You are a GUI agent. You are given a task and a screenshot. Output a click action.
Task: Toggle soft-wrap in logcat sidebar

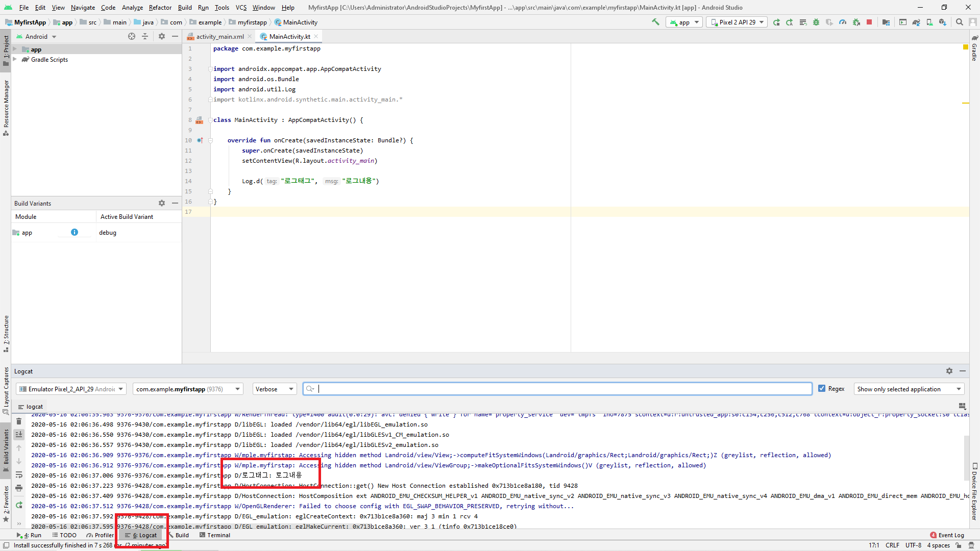click(19, 474)
